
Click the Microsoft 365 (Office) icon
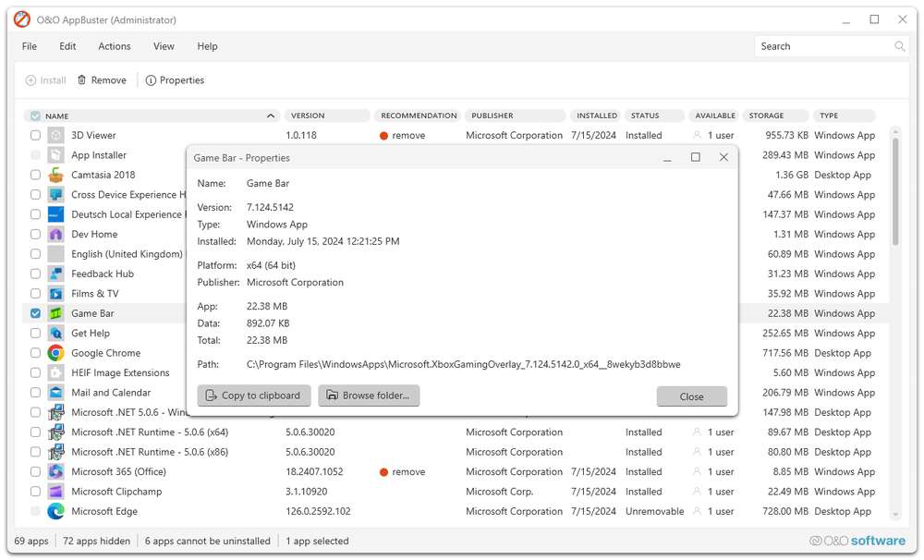[x=55, y=471]
